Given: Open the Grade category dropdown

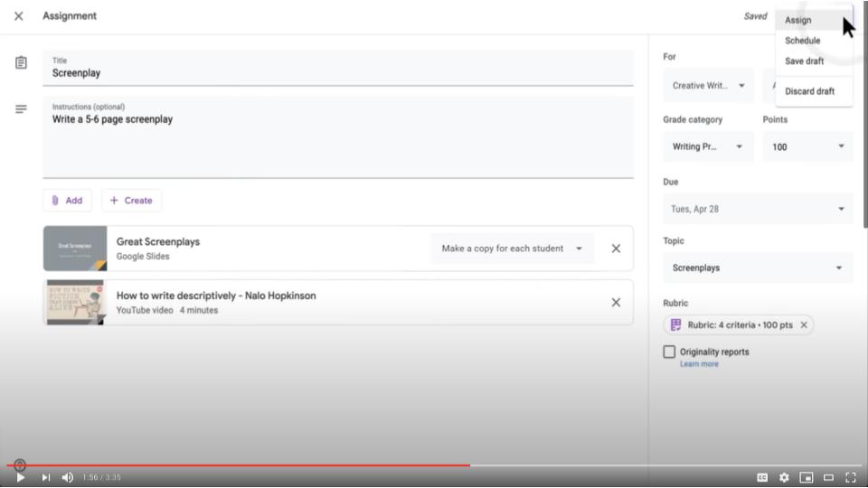Looking at the screenshot, I should (708, 146).
